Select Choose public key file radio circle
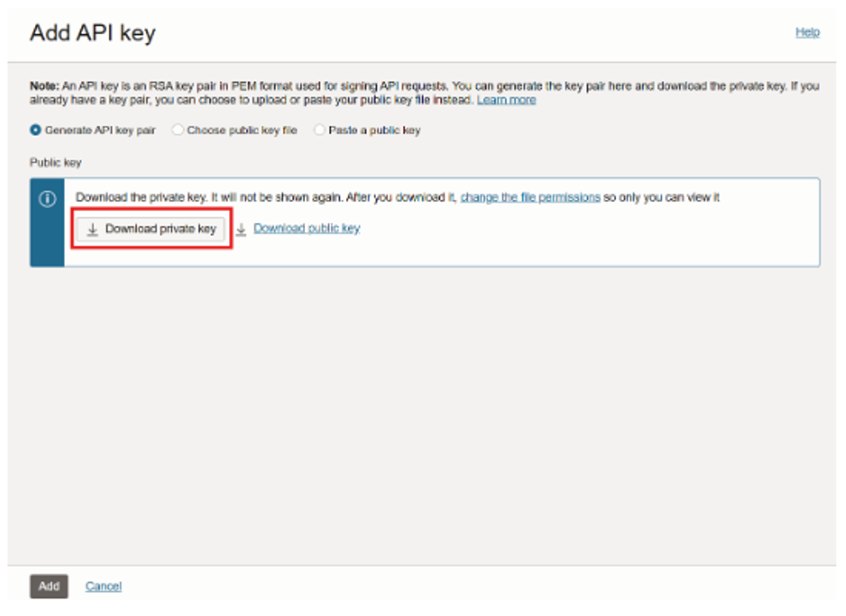Screen dimensions: 846x616 tap(178, 131)
